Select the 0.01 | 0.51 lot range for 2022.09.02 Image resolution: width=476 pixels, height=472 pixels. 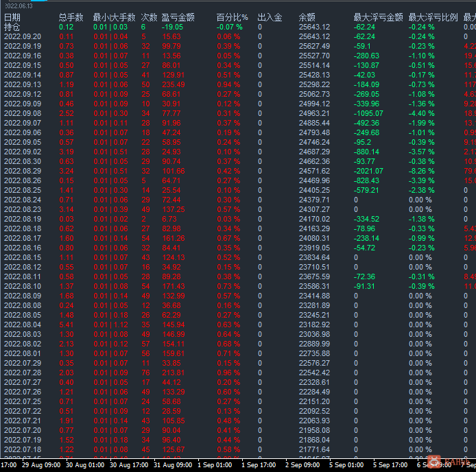(x=111, y=152)
